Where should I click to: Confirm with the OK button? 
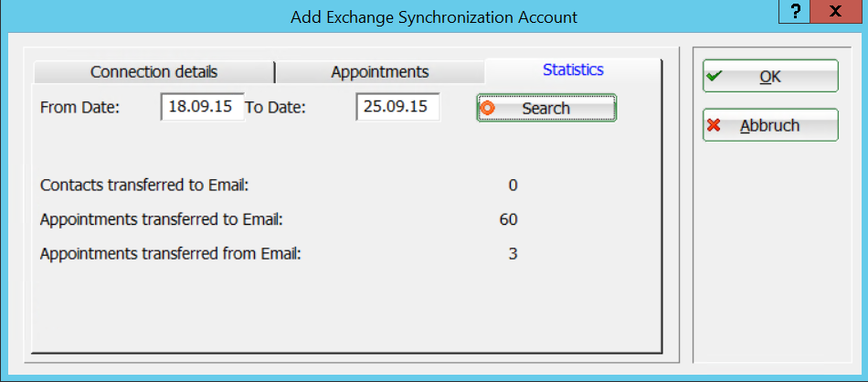pos(770,77)
